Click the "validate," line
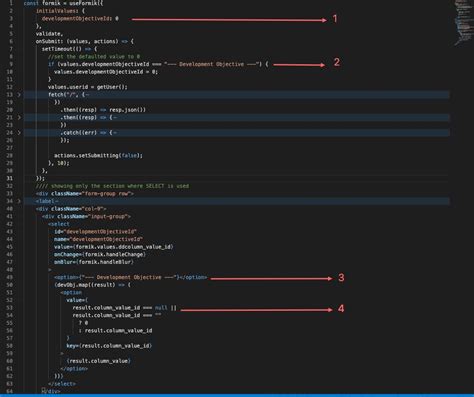The width and height of the screenshot is (474, 397). [x=49, y=34]
